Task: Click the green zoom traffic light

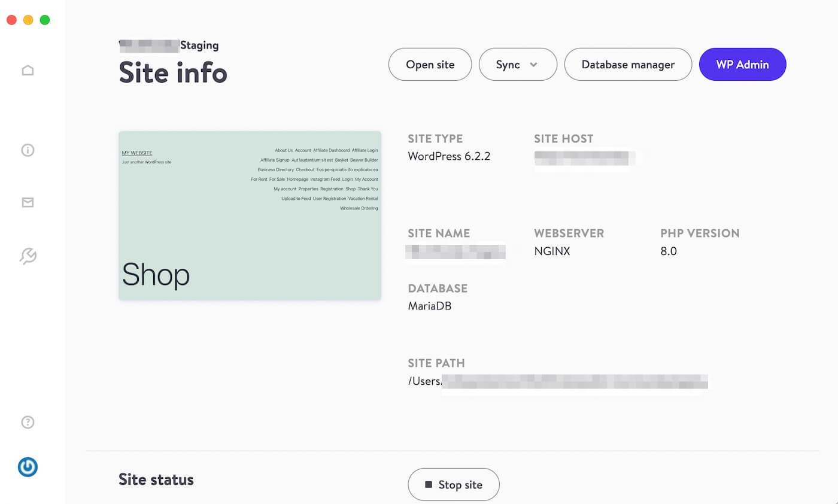Action: (44, 19)
